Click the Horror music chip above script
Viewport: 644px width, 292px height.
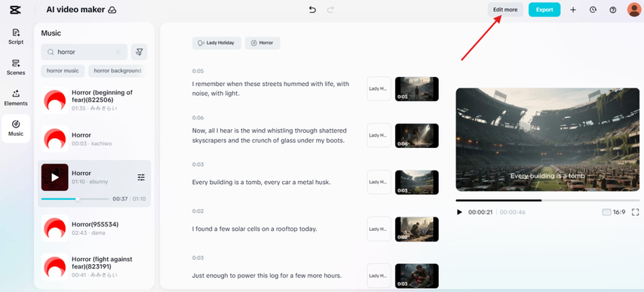click(x=262, y=43)
